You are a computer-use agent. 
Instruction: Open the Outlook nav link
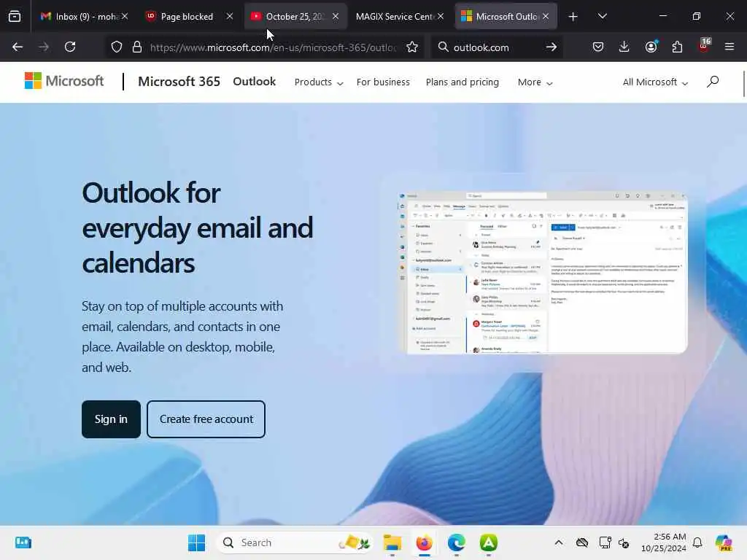coord(255,82)
